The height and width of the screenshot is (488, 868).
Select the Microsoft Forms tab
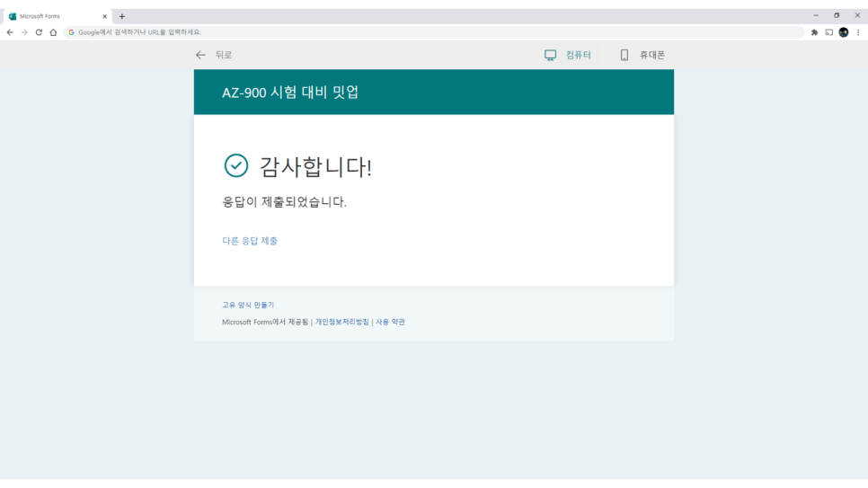(58, 16)
